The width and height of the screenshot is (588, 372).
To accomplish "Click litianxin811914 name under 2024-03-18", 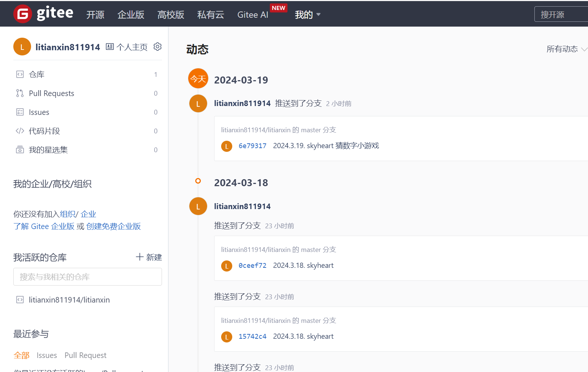I will click(x=242, y=207).
